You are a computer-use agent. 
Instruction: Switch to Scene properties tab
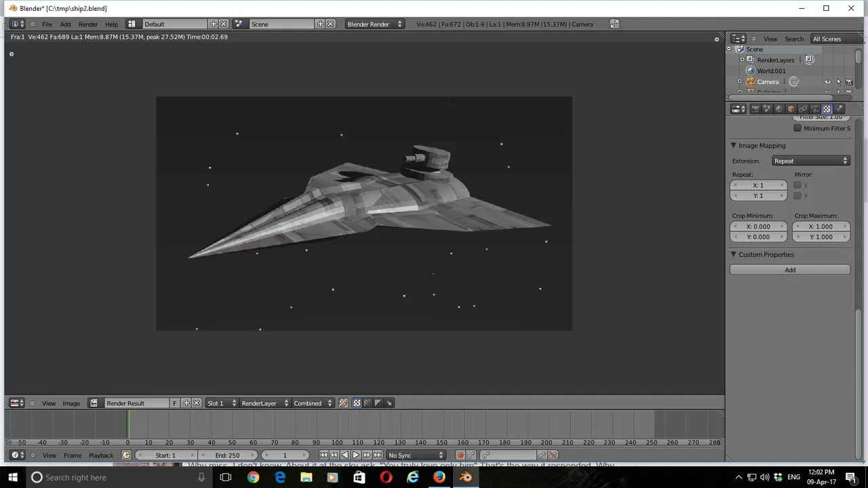767,109
